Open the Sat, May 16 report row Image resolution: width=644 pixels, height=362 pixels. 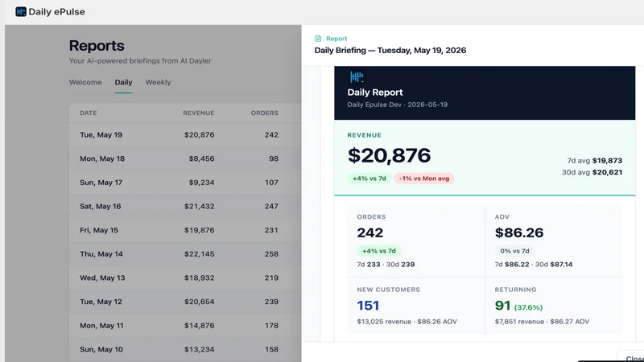coord(185,206)
